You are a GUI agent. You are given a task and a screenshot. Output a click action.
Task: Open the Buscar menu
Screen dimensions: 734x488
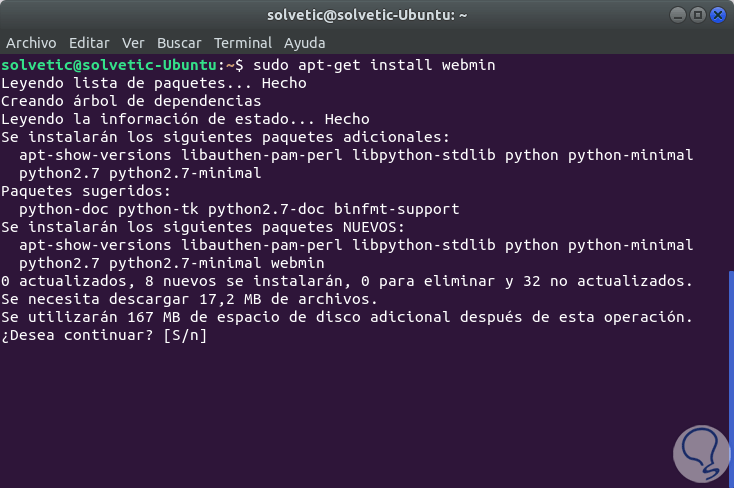click(x=180, y=43)
